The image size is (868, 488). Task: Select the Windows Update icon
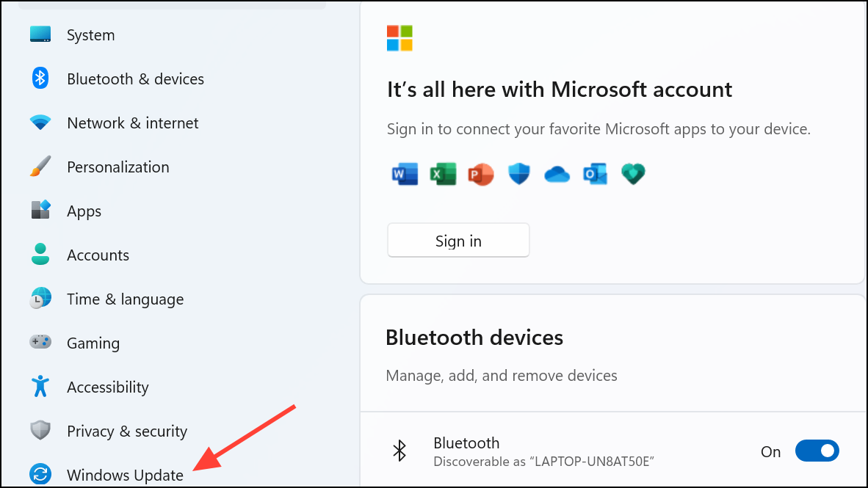point(40,475)
